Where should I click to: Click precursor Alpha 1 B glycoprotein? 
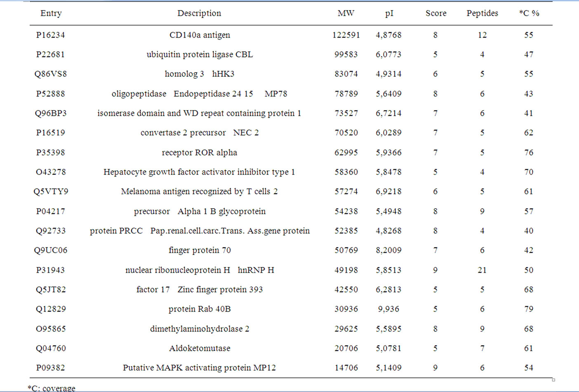point(200,211)
